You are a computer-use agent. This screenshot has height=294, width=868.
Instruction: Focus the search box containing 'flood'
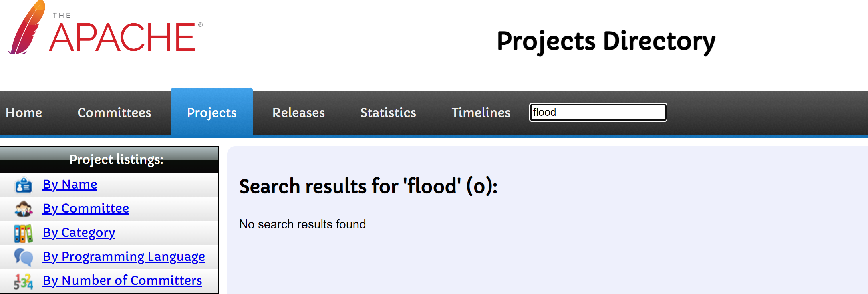(x=598, y=112)
